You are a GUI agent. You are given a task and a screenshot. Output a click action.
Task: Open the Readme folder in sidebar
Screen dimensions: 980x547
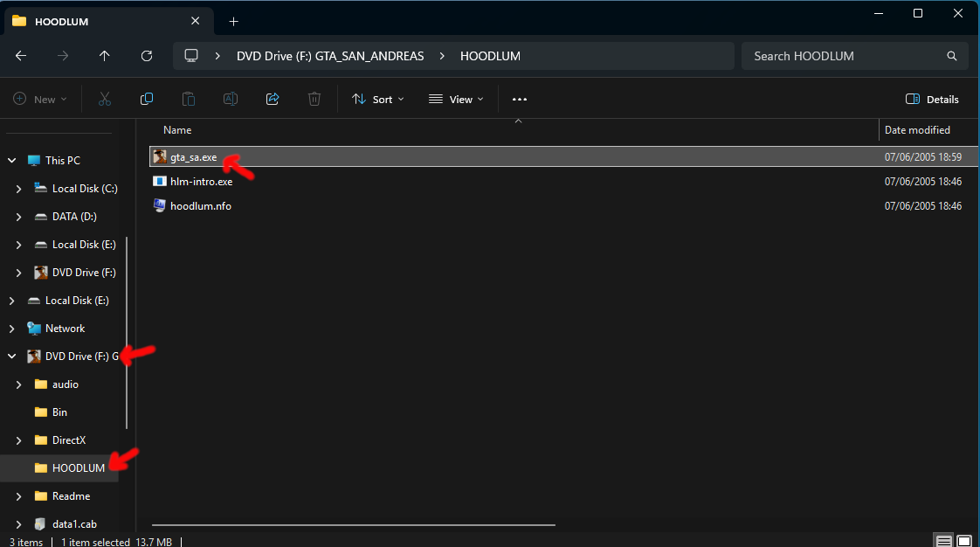tap(71, 495)
